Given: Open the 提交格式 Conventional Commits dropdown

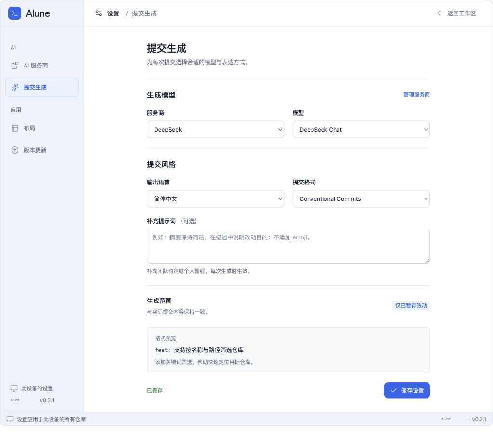Looking at the screenshot, I should pos(361,199).
